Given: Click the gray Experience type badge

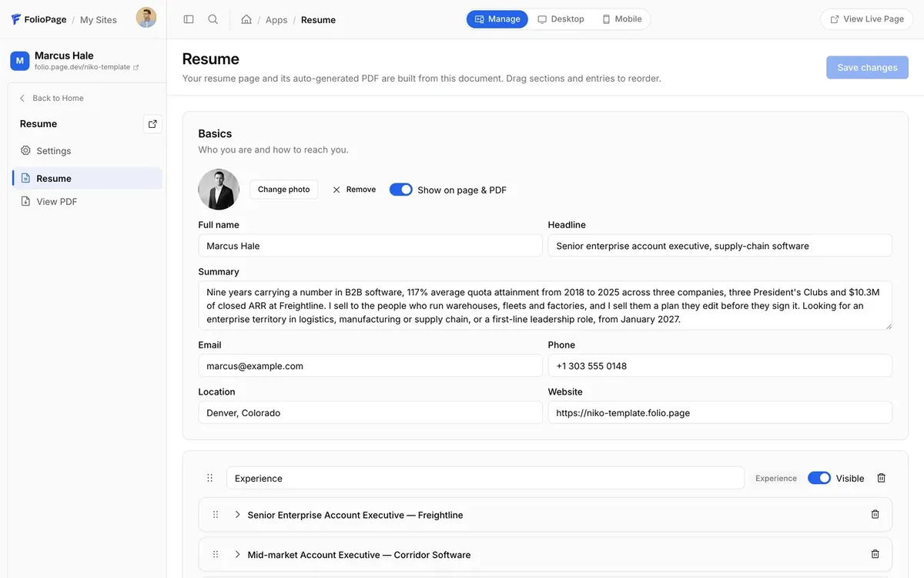Looking at the screenshot, I should click(776, 479).
